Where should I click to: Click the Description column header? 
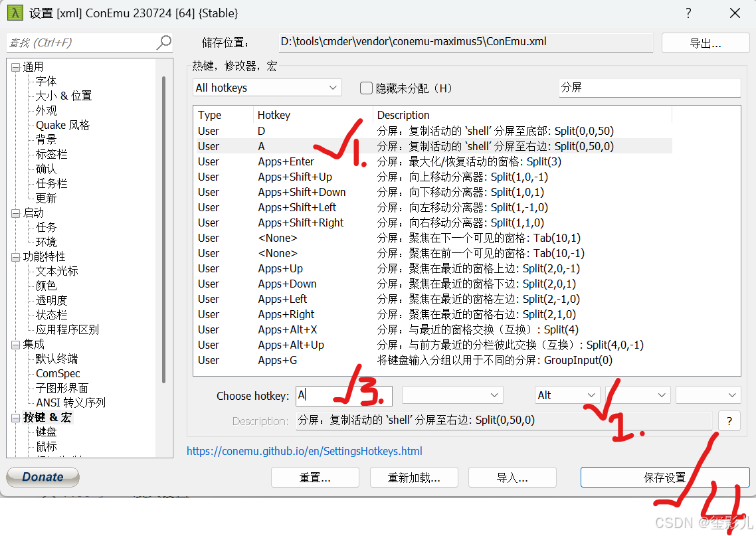tap(522, 115)
